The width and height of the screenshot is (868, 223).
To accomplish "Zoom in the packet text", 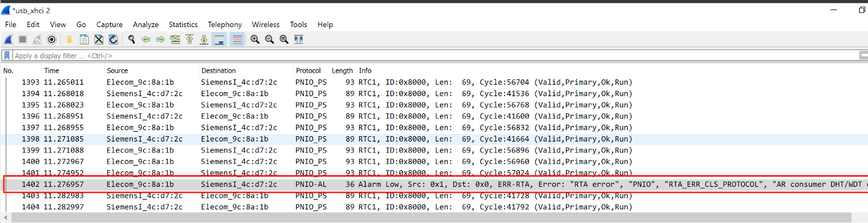I will click(255, 39).
